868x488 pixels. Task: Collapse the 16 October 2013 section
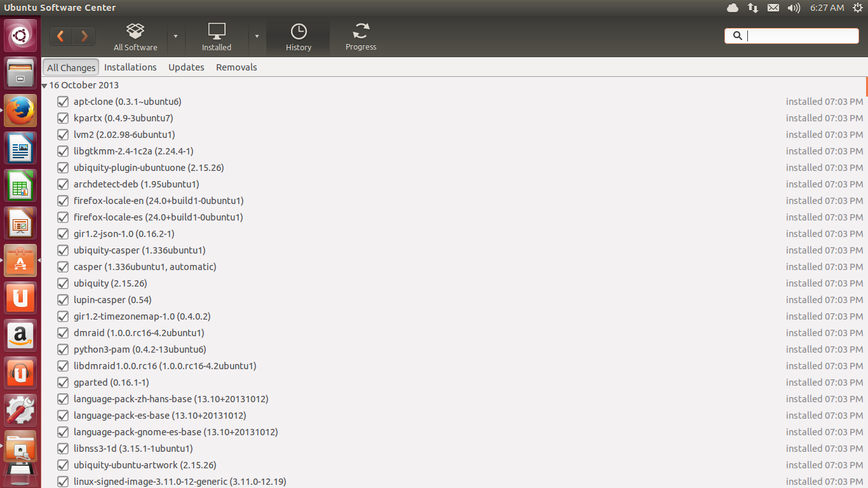44,85
